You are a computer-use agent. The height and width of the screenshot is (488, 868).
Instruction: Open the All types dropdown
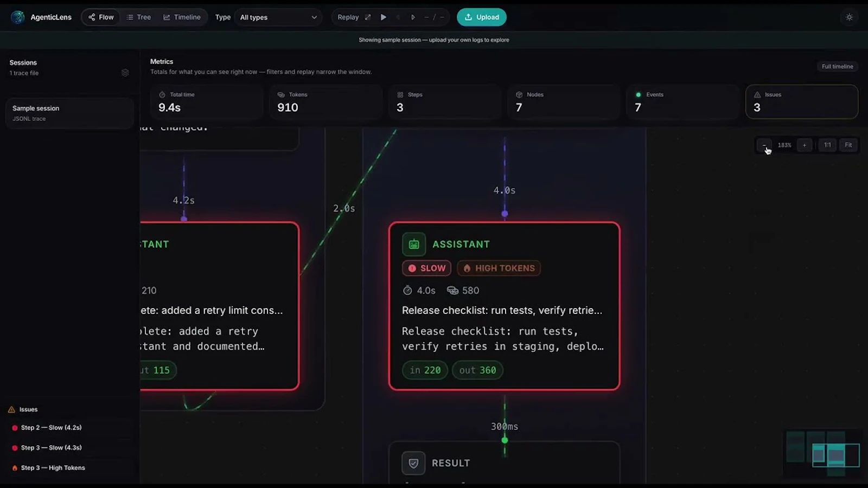pos(278,17)
